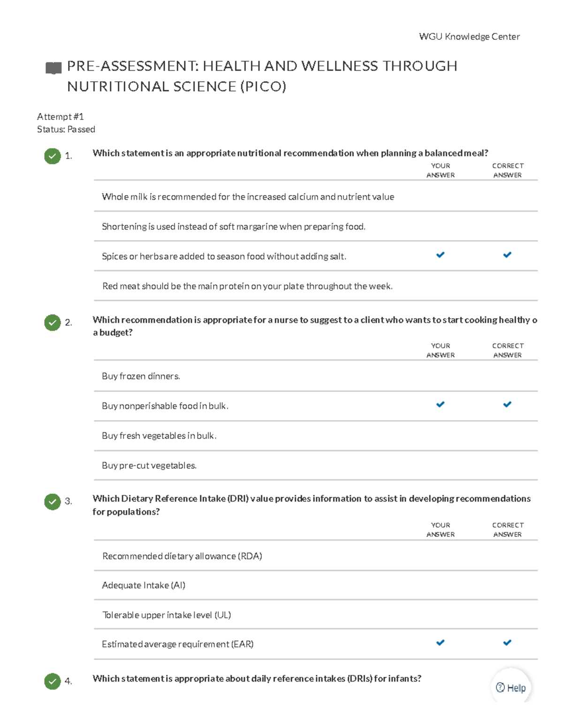Select the 'Buy frozen dinners' option
Screen dimensions: 563x728
[x=141, y=376]
